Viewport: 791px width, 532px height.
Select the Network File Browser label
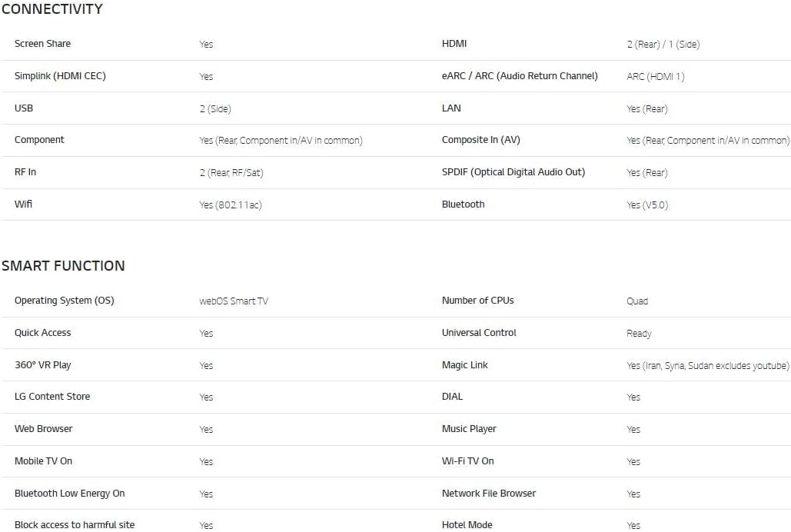(x=488, y=494)
